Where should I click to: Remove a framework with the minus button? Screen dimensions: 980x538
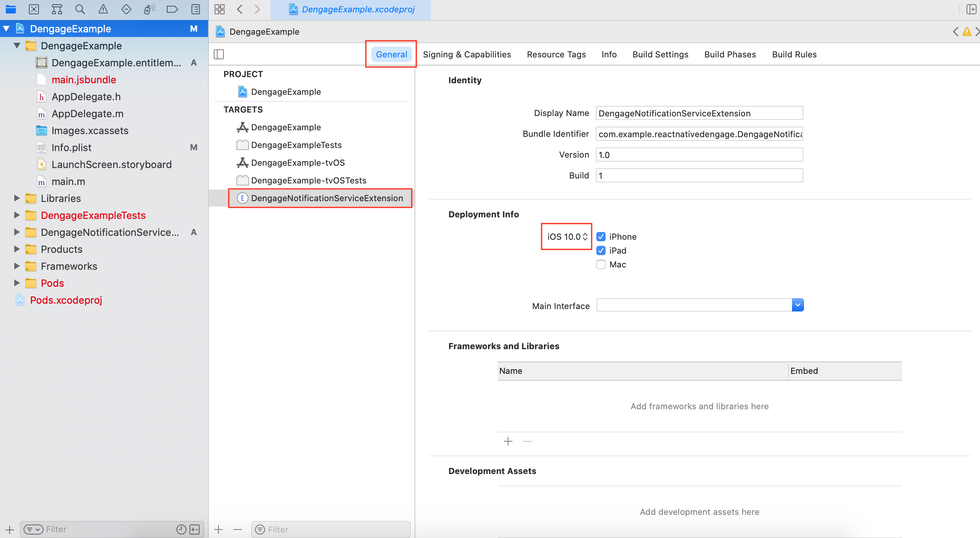[527, 441]
